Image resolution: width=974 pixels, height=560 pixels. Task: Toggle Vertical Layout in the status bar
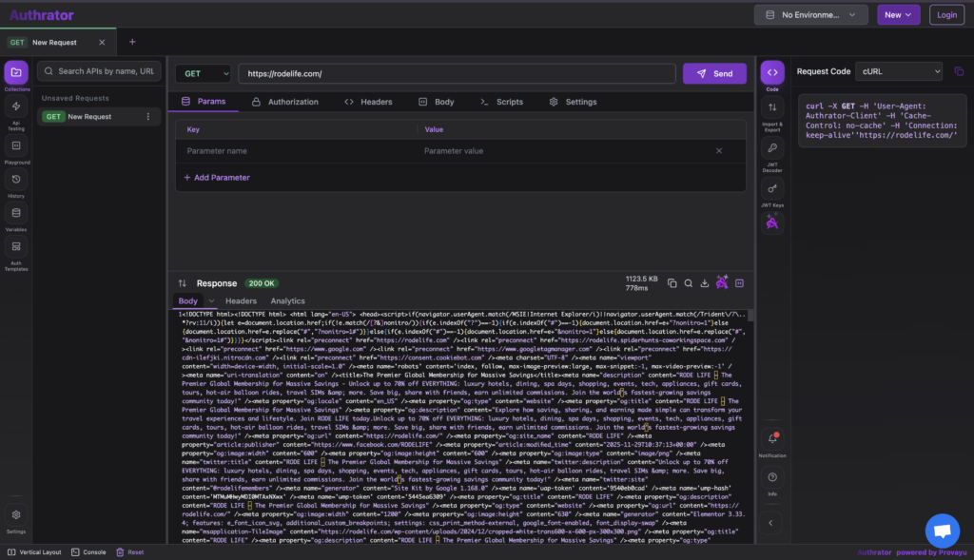(34, 551)
